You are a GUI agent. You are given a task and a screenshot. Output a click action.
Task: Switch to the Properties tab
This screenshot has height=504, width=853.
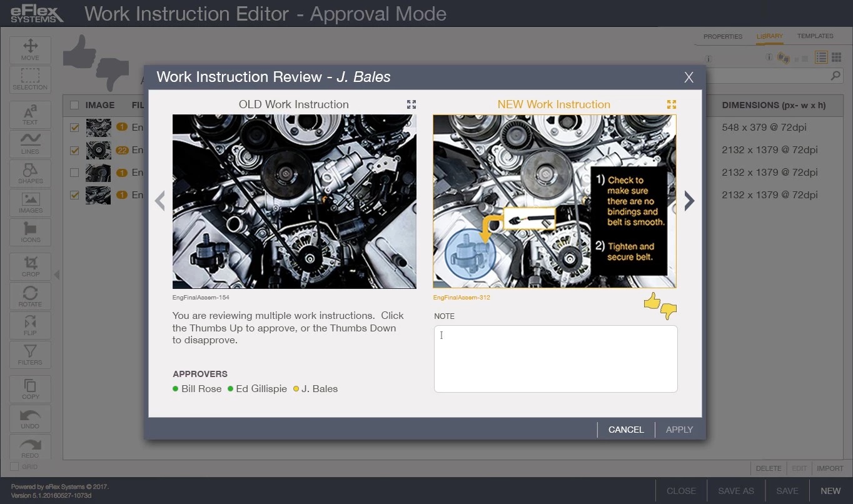click(x=722, y=37)
